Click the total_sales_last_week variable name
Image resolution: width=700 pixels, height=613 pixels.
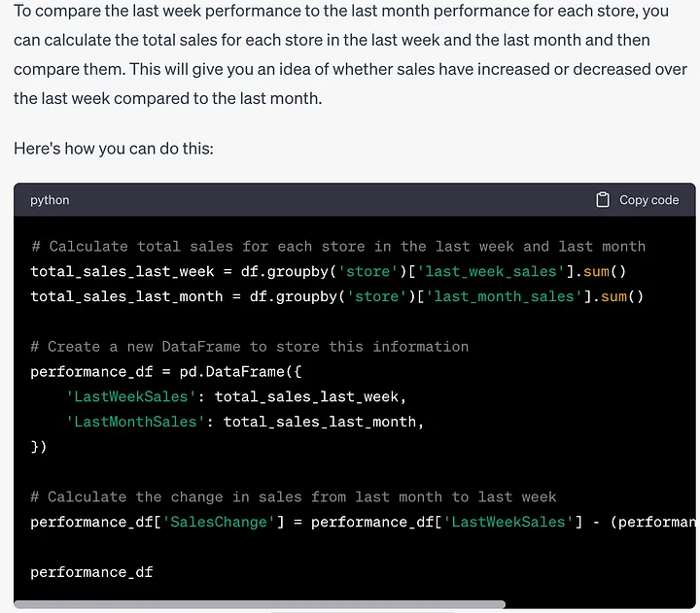(122, 271)
